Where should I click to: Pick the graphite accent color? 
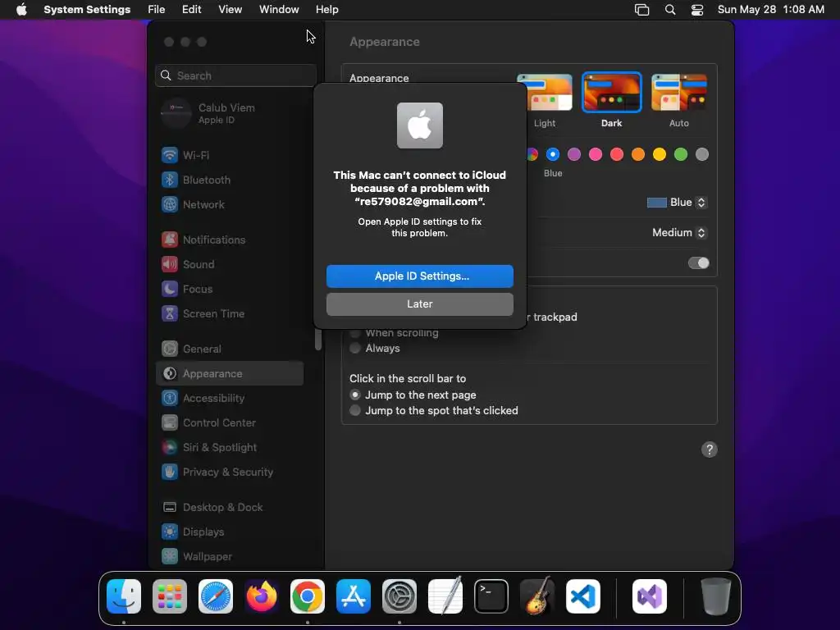[702, 155]
